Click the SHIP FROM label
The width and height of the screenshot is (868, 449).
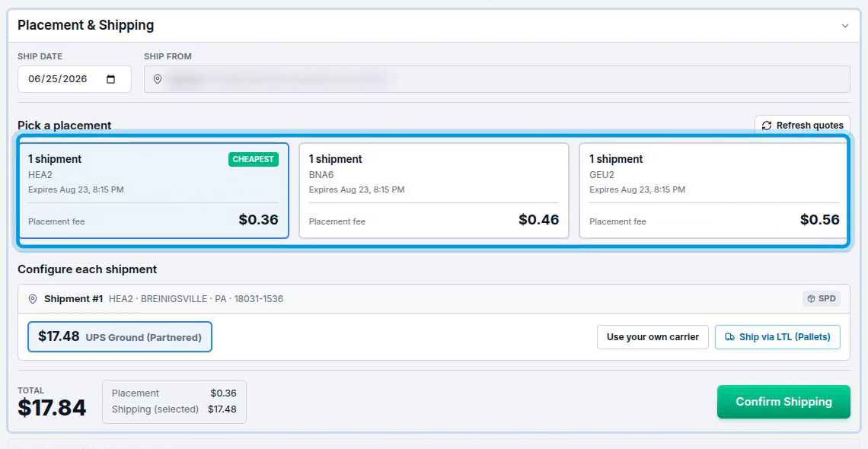[x=168, y=56]
